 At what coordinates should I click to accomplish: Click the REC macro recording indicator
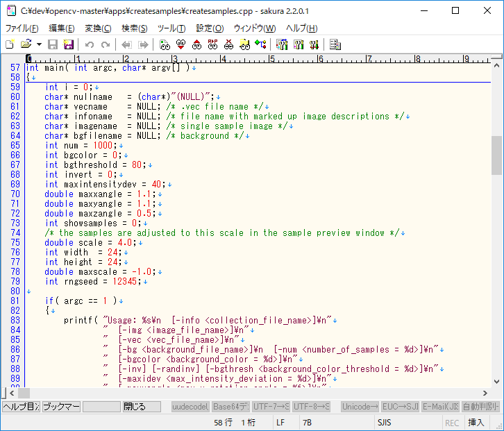coord(452,422)
